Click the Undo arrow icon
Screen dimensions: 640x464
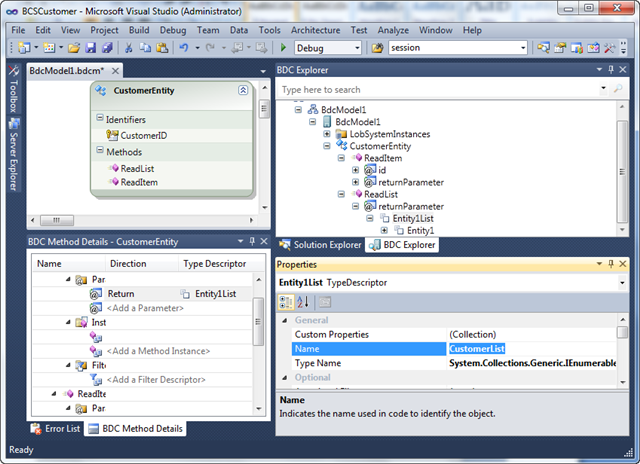coord(184,48)
